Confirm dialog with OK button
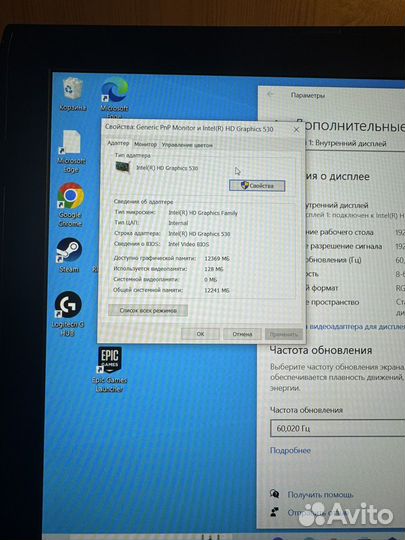Screen dimensions: 405x540 pyautogui.click(x=200, y=334)
